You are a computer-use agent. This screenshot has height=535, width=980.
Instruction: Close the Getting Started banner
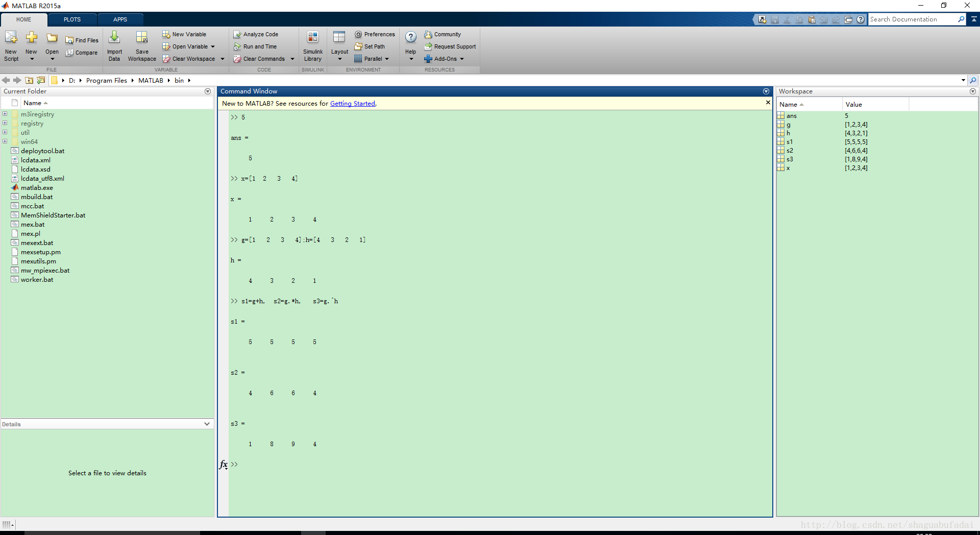click(768, 103)
